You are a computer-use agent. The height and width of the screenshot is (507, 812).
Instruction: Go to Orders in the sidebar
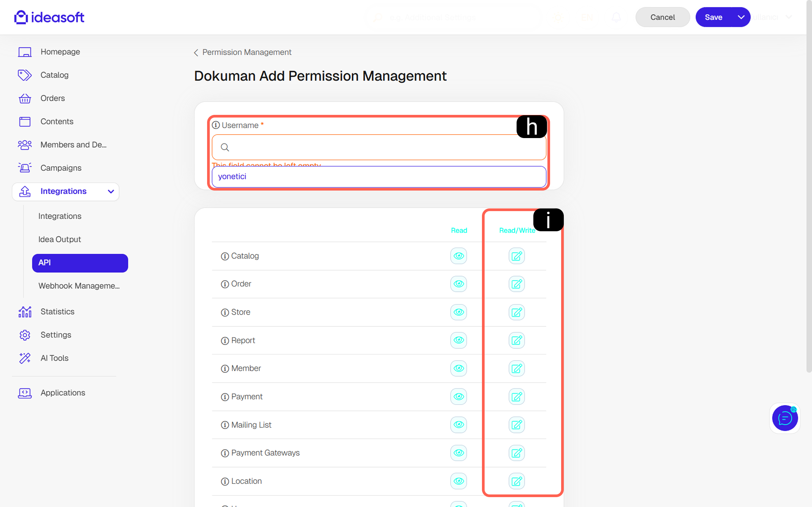click(53, 98)
